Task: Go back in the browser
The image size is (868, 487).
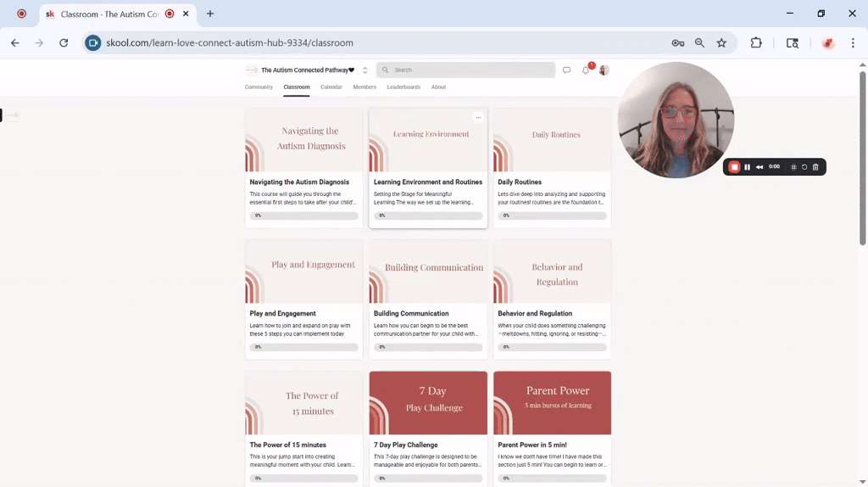Action: pyautogui.click(x=15, y=42)
